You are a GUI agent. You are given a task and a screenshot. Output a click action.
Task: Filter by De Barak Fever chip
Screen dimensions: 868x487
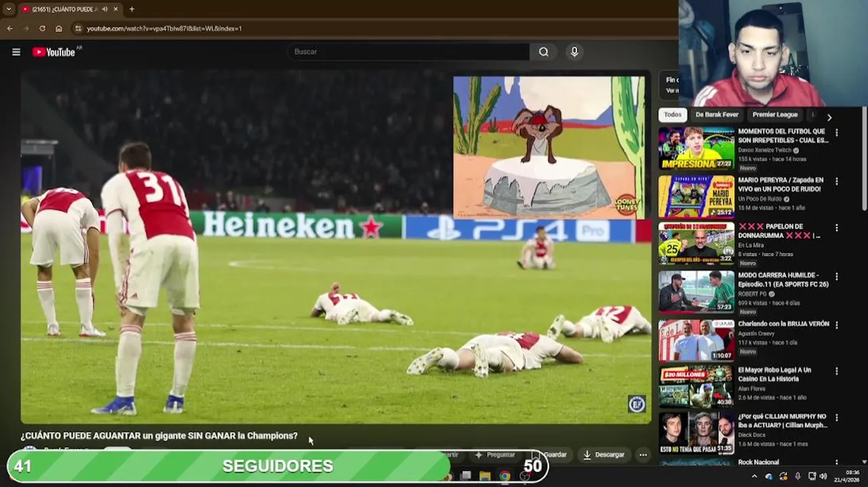pos(717,115)
